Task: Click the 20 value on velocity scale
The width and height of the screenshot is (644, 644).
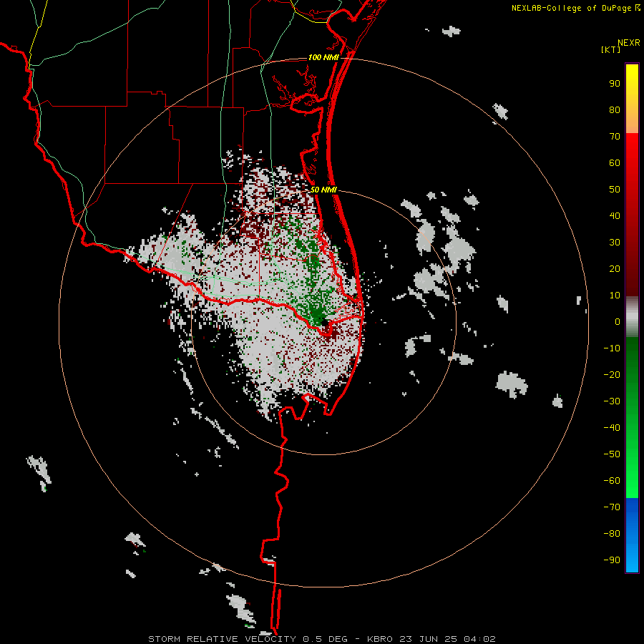Action: (x=615, y=269)
